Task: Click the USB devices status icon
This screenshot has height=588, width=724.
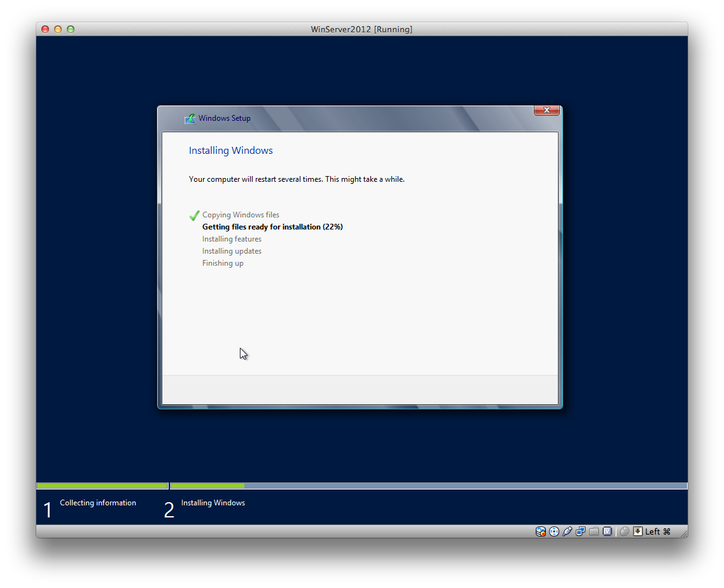Action: 567,531
